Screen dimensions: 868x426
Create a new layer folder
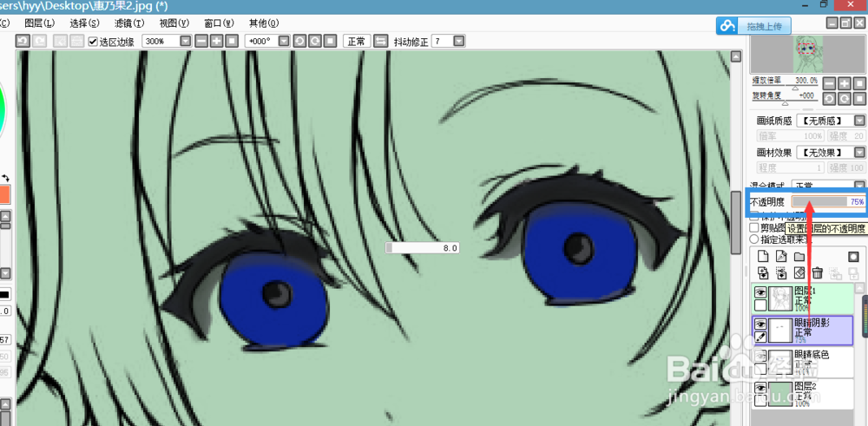pos(799,257)
